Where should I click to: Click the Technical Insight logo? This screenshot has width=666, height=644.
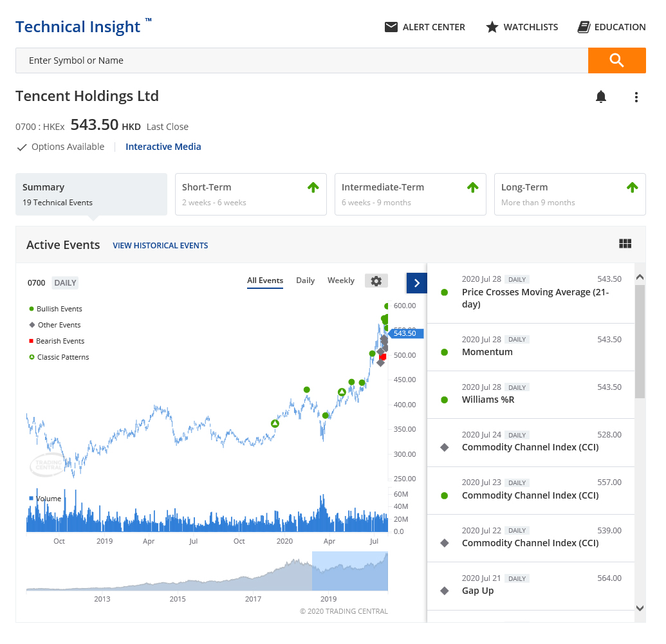coord(83,27)
